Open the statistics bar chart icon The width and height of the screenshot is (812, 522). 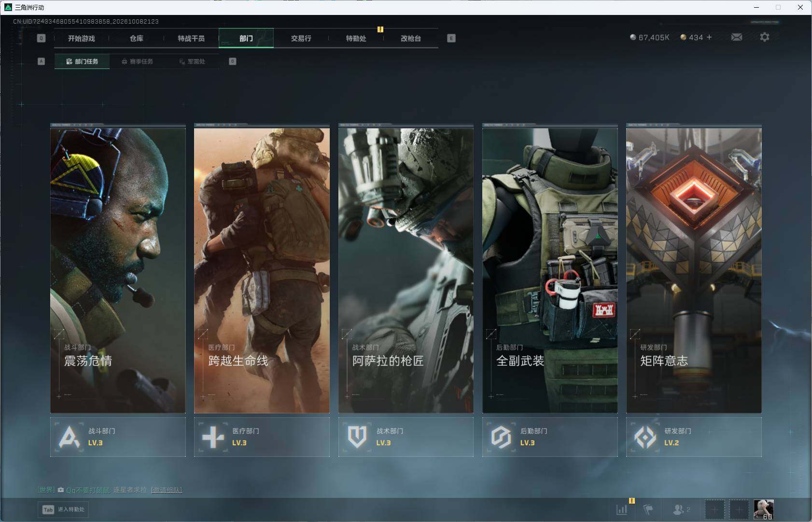pyautogui.click(x=622, y=509)
